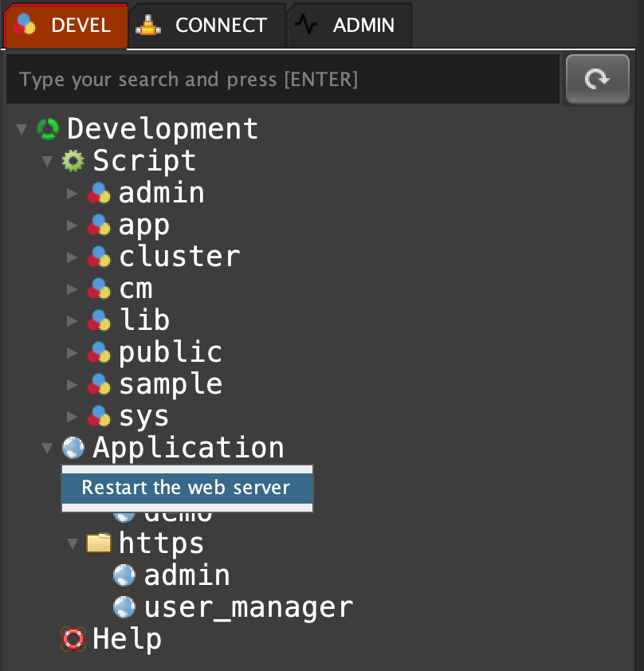Collapse the Development root node
This screenshot has width=644, height=671.
[x=22, y=129]
